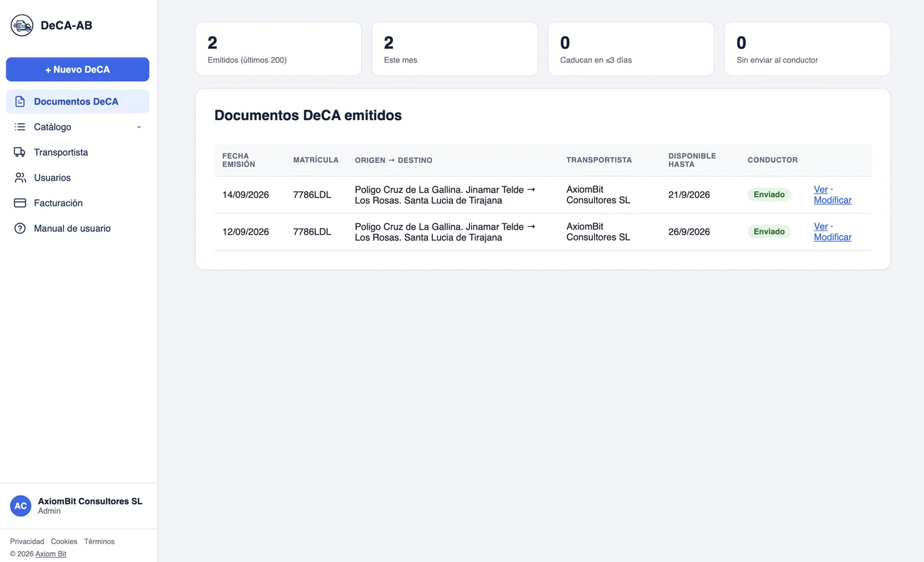Open the Documentos DeCA section
Viewport: 924px width, 562px height.
77,102
